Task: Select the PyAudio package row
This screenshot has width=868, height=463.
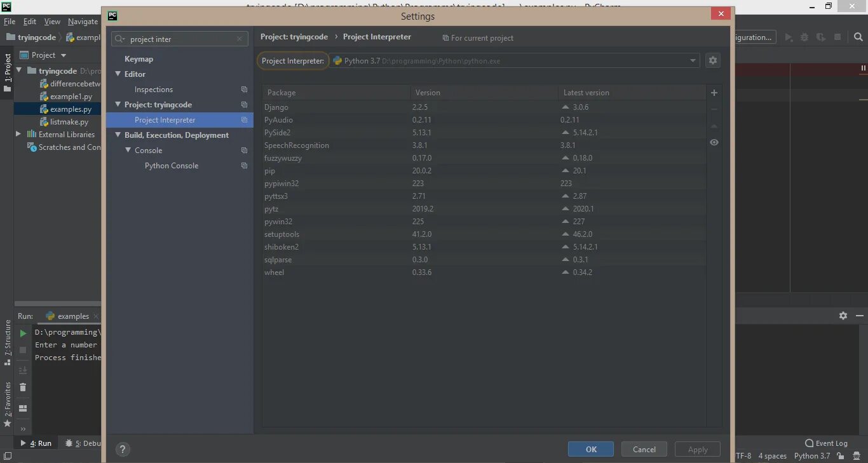Action: 484,120
